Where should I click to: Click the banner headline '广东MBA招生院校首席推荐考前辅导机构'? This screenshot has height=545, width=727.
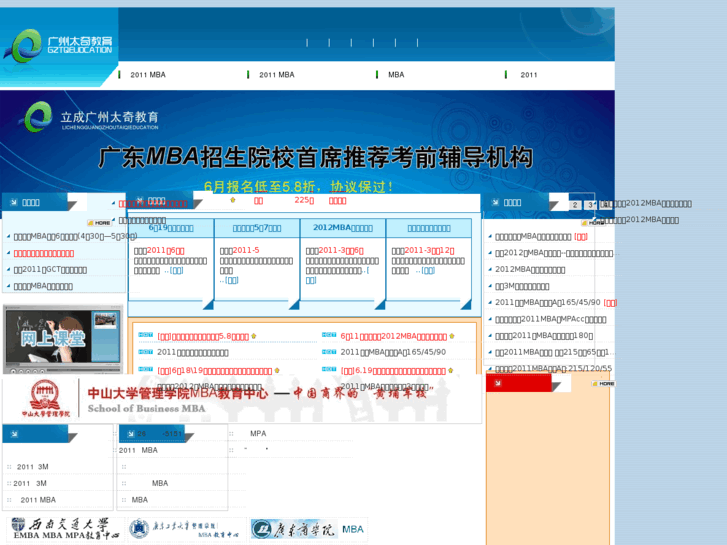click(315, 158)
